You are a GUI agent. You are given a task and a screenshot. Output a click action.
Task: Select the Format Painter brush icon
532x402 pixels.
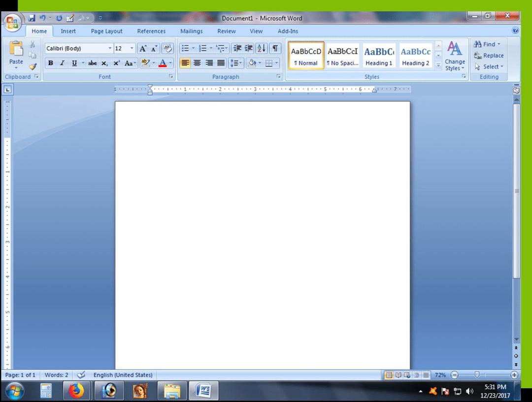[x=33, y=67]
